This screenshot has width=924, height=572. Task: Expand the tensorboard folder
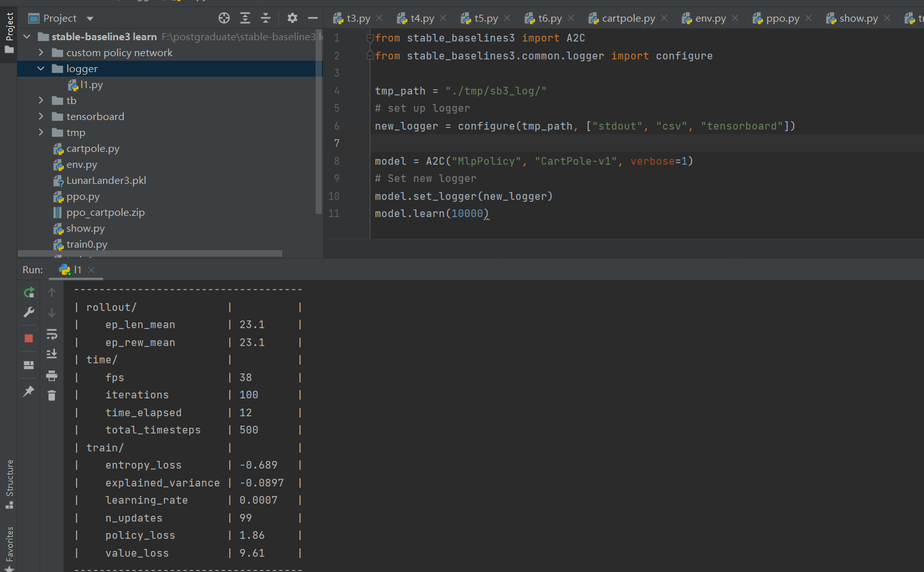(x=40, y=116)
